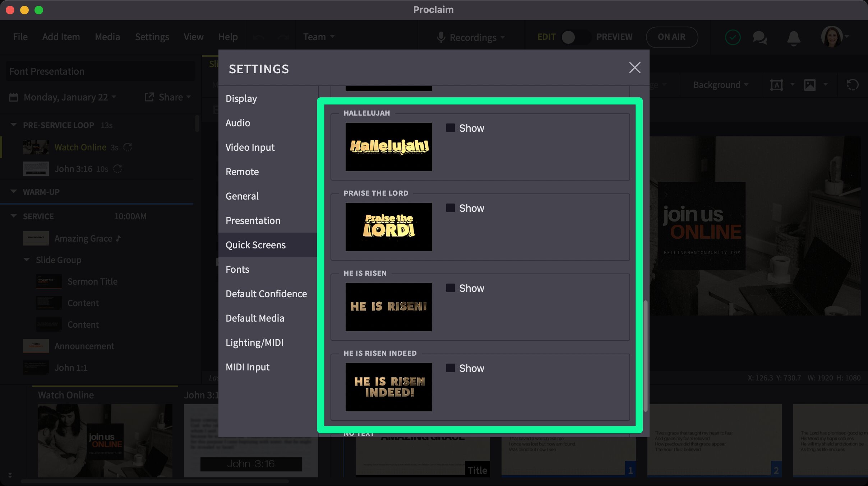Click the green checkmark sync status icon
868x486 pixels.
coord(733,37)
